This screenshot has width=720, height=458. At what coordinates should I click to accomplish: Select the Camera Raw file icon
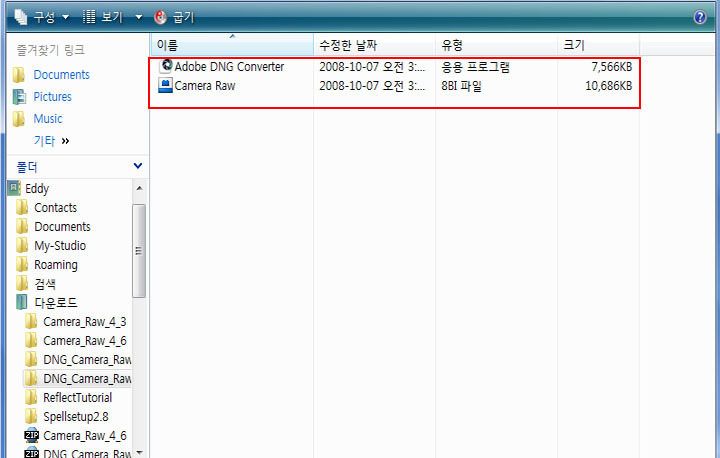pos(165,85)
